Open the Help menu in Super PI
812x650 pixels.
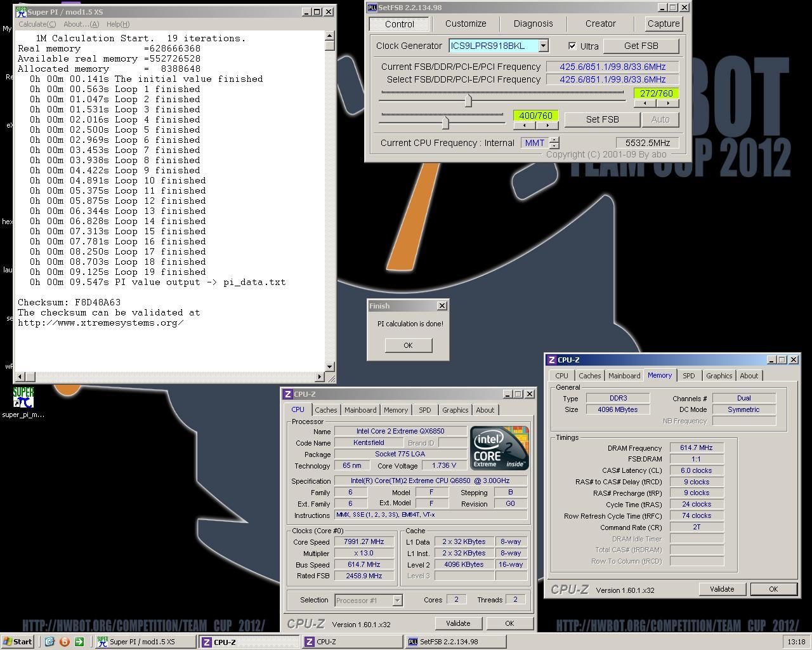[118, 24]
